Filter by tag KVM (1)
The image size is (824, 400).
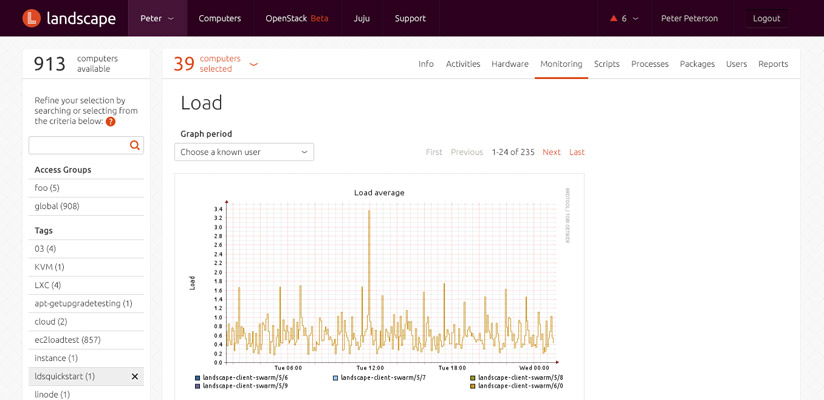(x=86, y=267)
